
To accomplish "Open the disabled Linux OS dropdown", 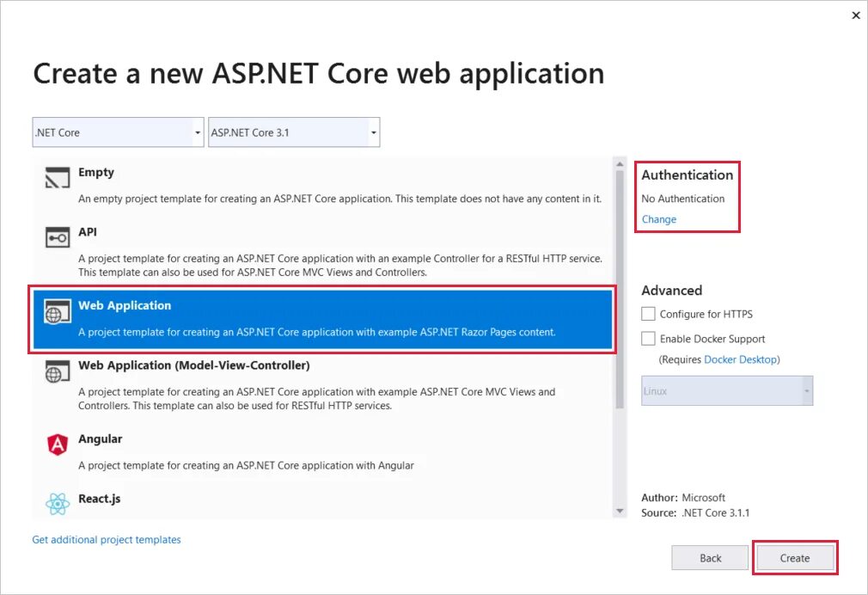I will pos(727,390).
